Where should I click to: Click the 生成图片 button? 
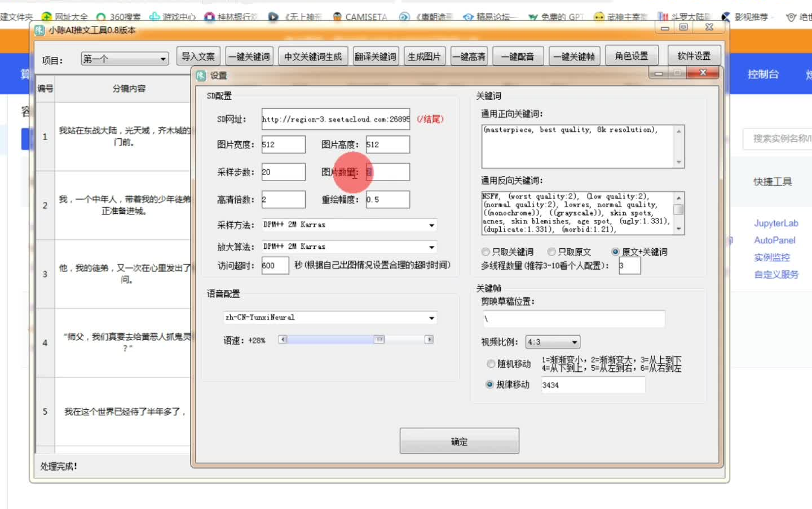tap(425, 56)
